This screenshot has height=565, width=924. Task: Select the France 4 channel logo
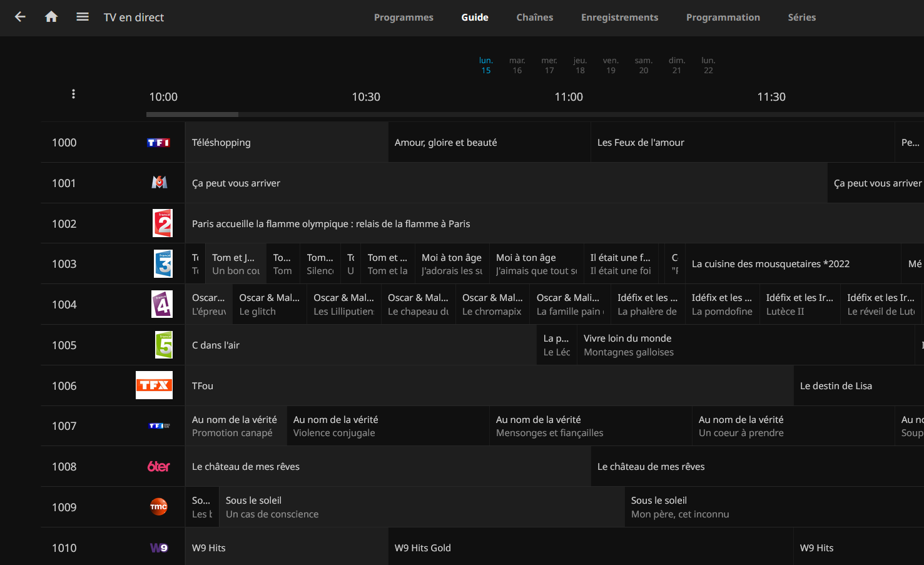pyautogui.click(x=162, y=304)
